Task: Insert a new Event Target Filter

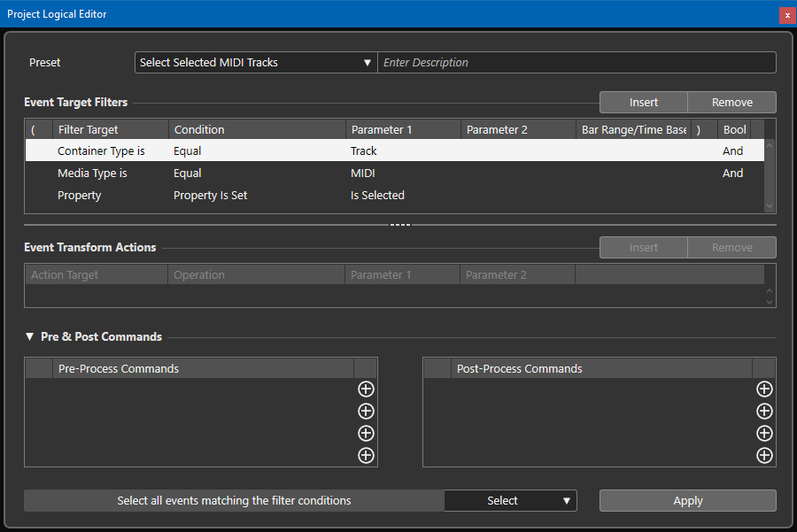Action: tap(643, 103)
